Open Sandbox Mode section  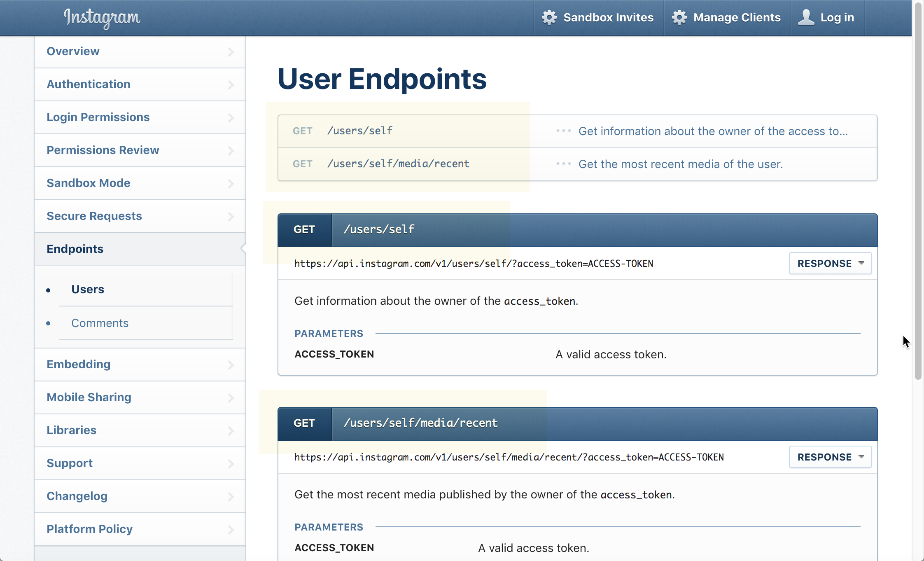[140, 183]
